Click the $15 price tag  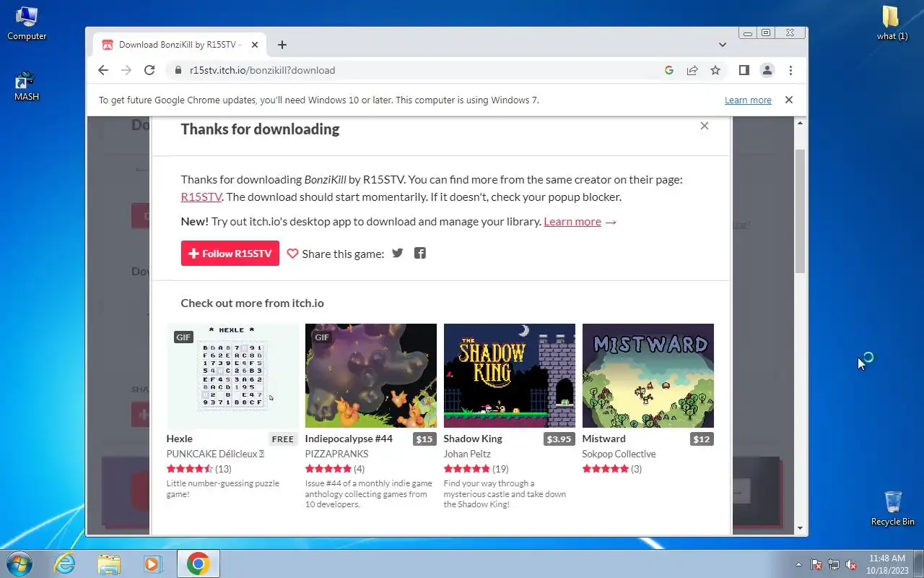[x=424, y=439]
